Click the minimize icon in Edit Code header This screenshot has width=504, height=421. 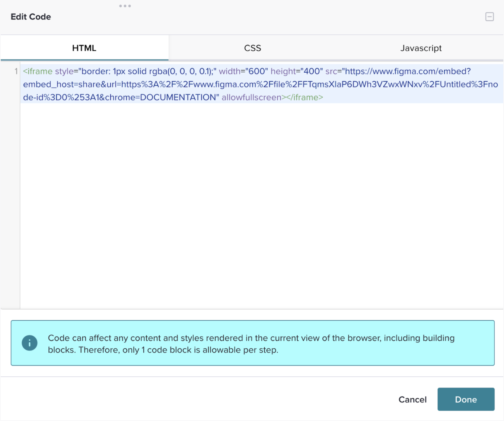point(489,17)
